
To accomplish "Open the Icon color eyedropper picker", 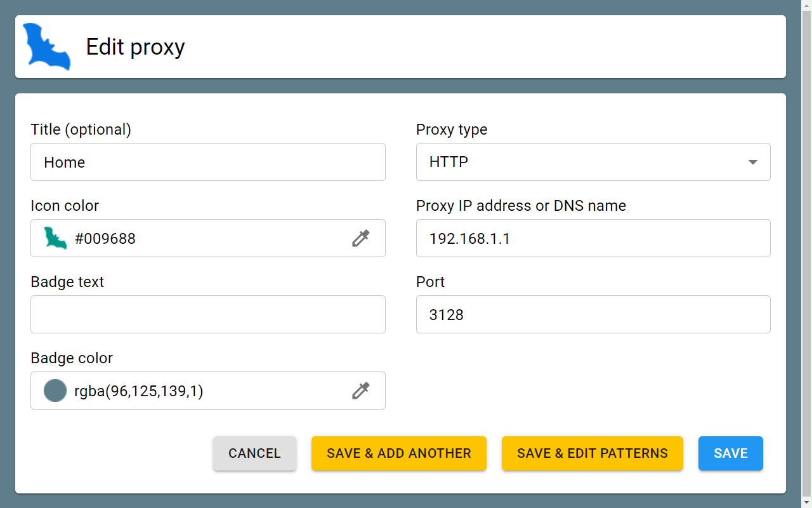I will 361,238.
